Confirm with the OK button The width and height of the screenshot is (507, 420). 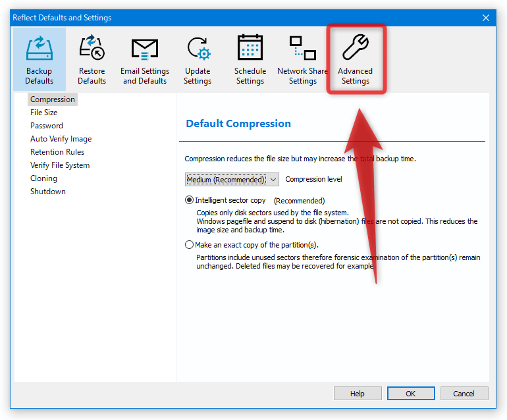click(411, 394)
